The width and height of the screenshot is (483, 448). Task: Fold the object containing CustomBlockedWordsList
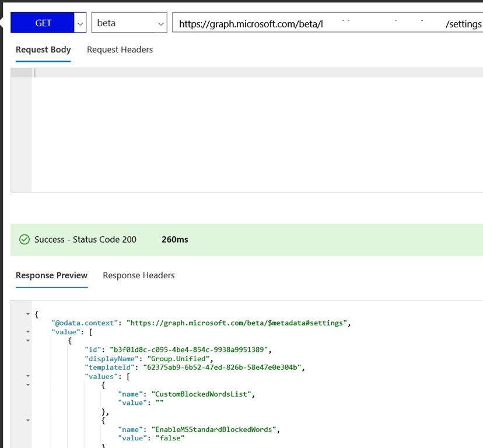(x=27, y=385)
